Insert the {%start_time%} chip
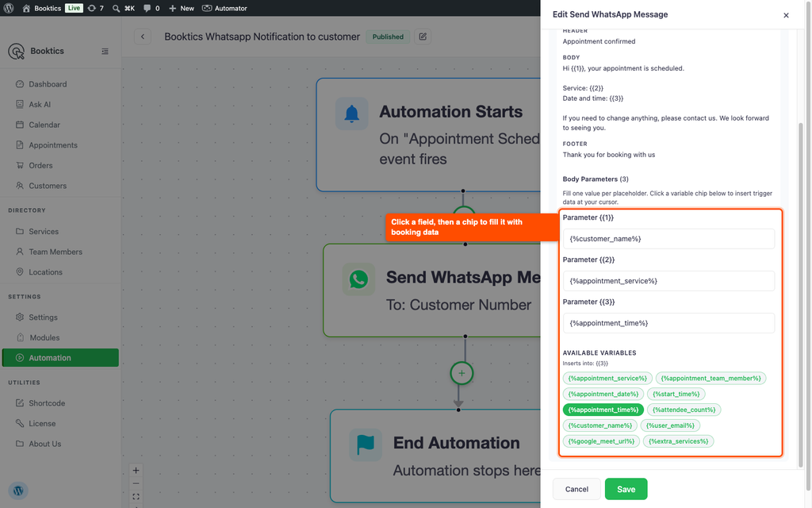Viewport: 812px width, 508px height. (676, 394)
